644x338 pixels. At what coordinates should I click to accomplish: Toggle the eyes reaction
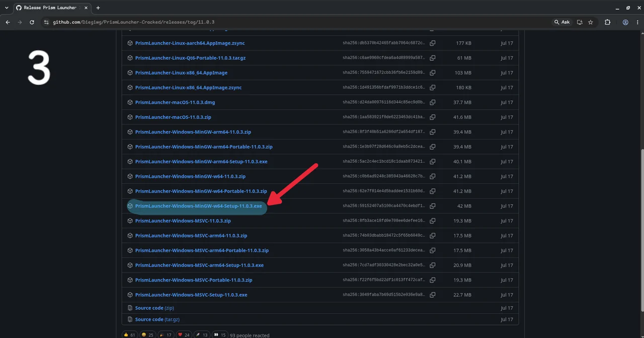(x=220, y=334)
